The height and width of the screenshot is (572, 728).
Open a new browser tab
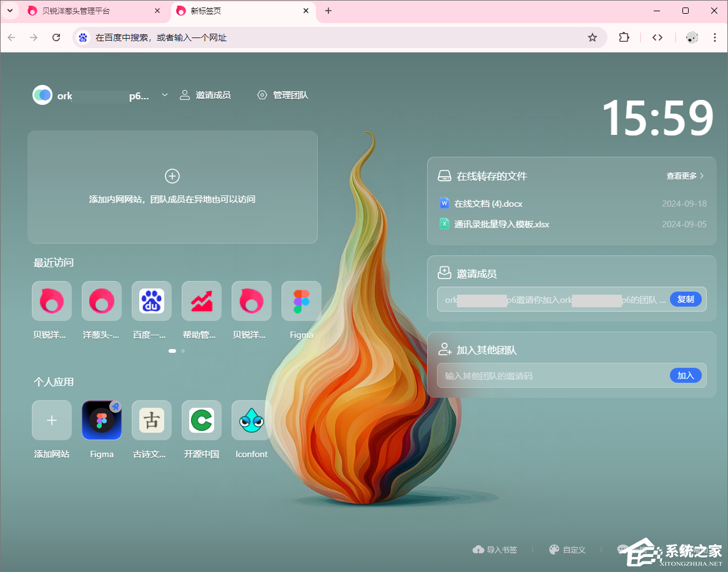[328, 11]
